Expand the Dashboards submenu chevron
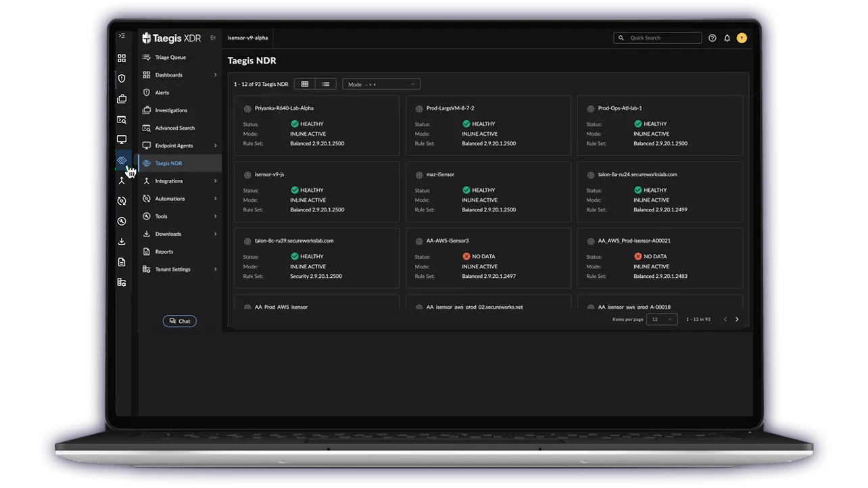The width and height of the screenshot is (868, 488). [216, 75]
